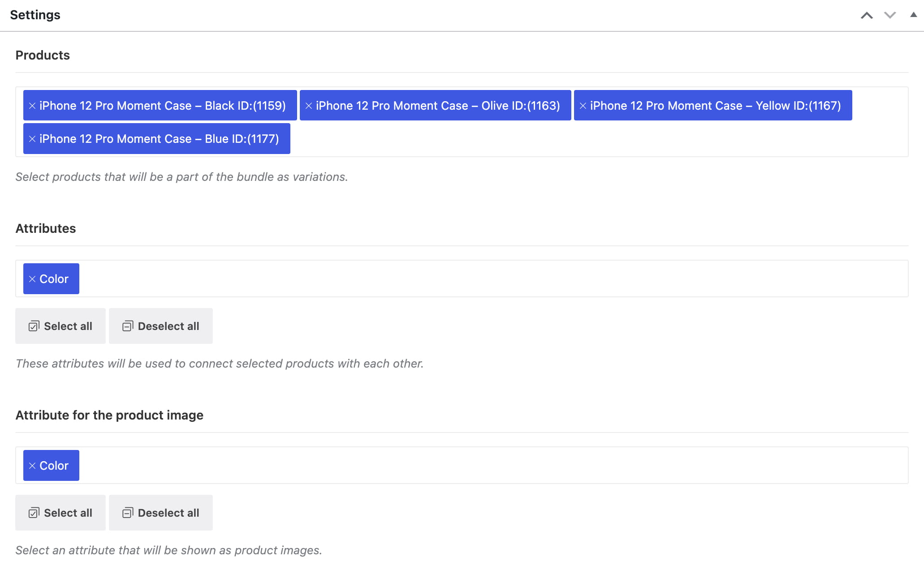924x574 pixels.
Task: Click the iPhone 12 Pro Moment Case – Blue label
Action: 159,139
